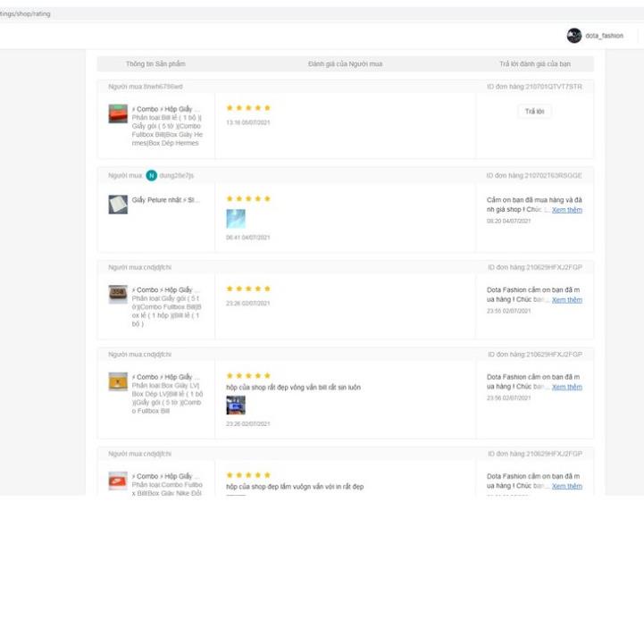Click the buyer name dung28e7js
Screen dimensions: 644x644
click(x=176, y=175)
